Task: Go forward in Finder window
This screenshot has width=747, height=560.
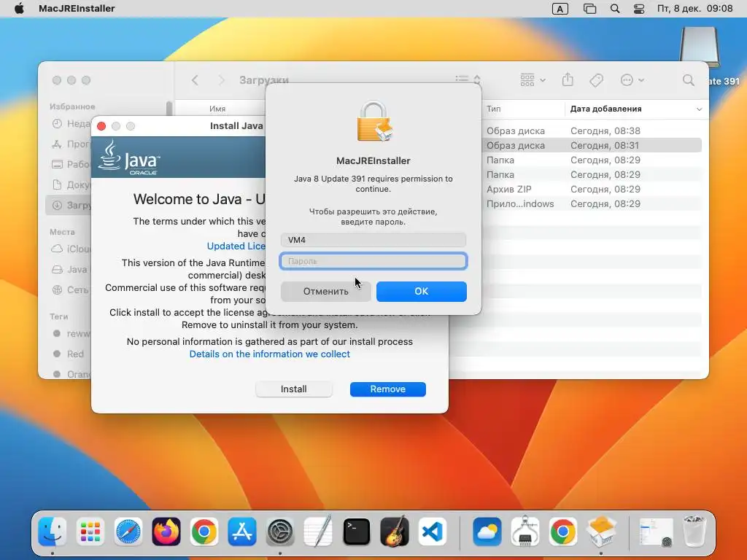Action: coord(221,80)
